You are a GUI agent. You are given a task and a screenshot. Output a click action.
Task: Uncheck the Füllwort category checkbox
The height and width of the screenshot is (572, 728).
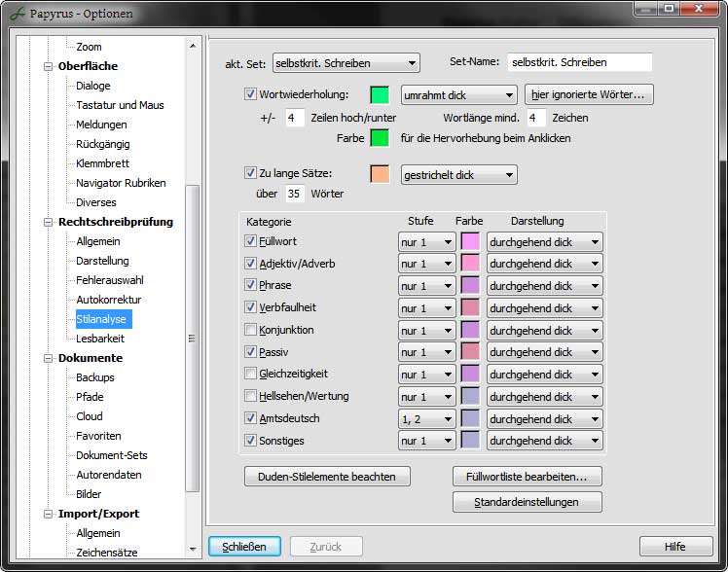point(250,241)
